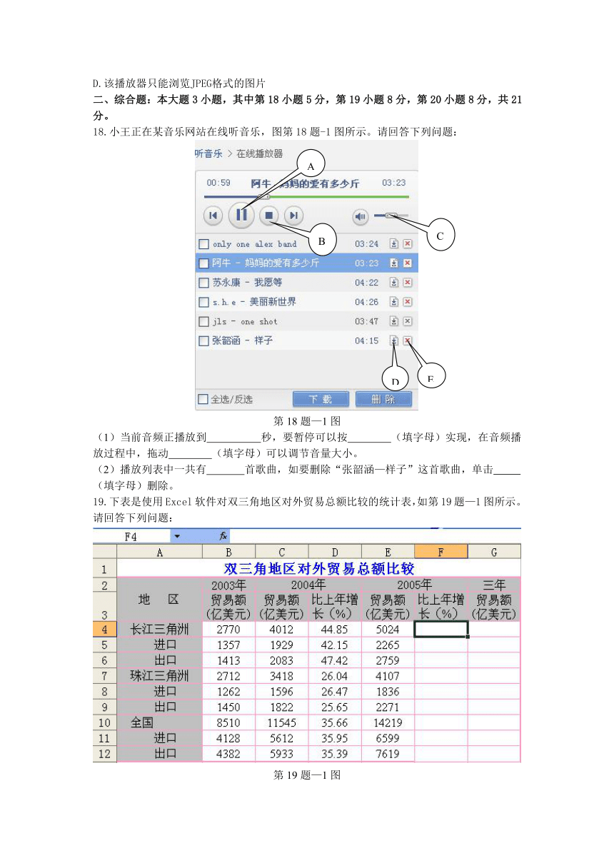Screen dimensions: 614x868
Task: Select column A header
Action: point(159,551)
